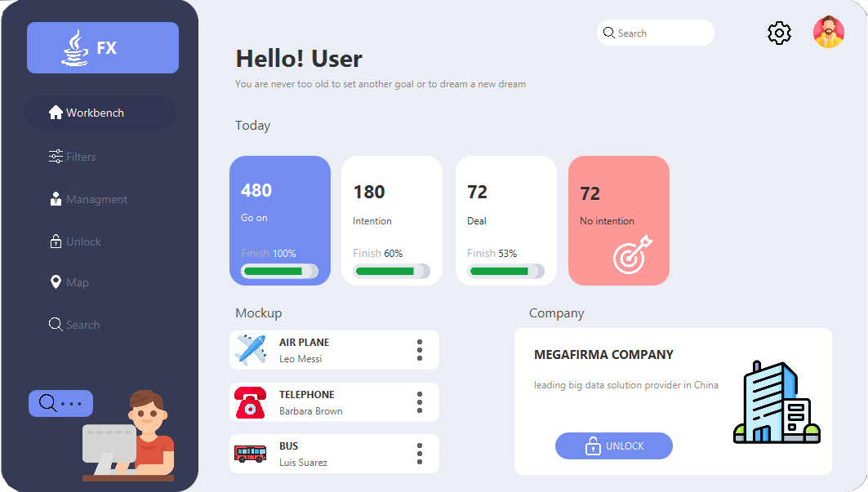Open the settings gear icon at top
868x492 pixels.
tap(779, 33)
